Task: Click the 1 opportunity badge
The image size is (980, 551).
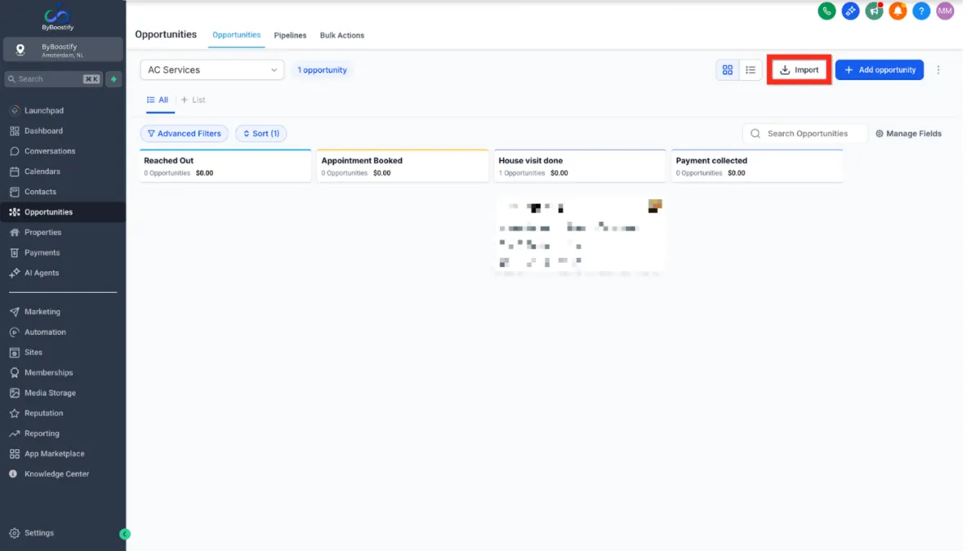Action: (322, 70)
